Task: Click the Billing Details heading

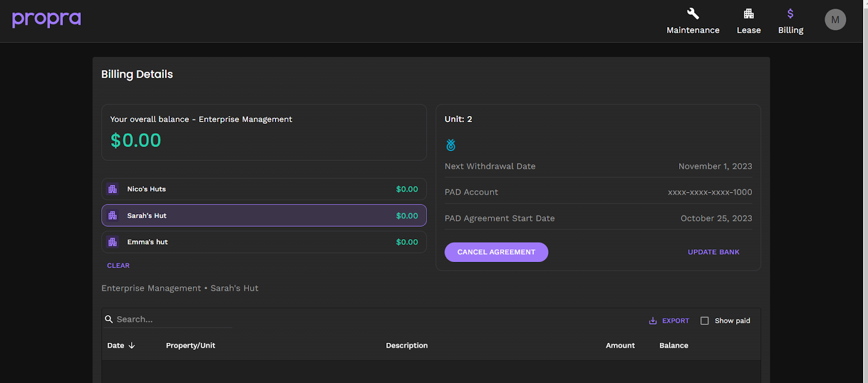Action: (x=137, y=74)
